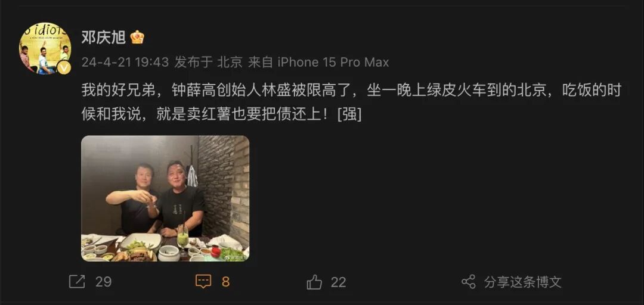The height and width of the screenshot is (305, 644).
Task: Open the attached dinner photo
Action: tap(165, 198)
